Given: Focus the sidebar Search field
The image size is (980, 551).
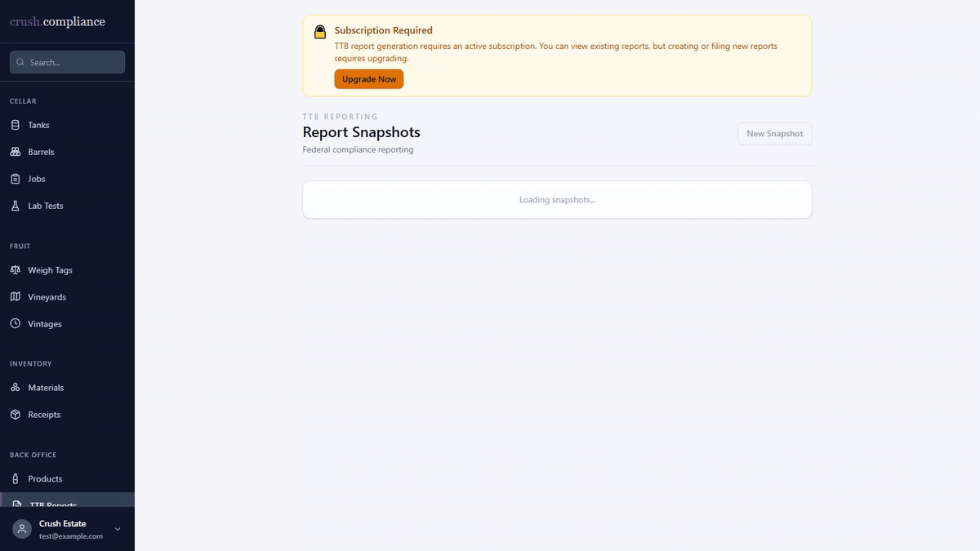Looking at the screenshot, I should click(x=67, y=62).
